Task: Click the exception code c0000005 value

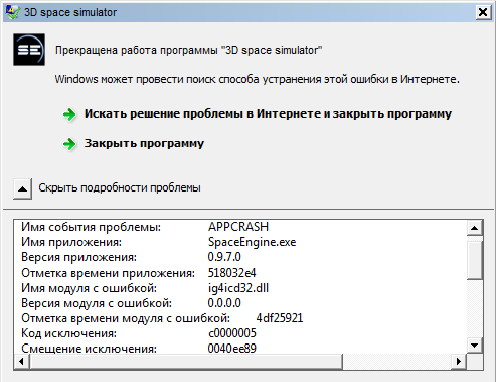Action: [x=232, y=333]
